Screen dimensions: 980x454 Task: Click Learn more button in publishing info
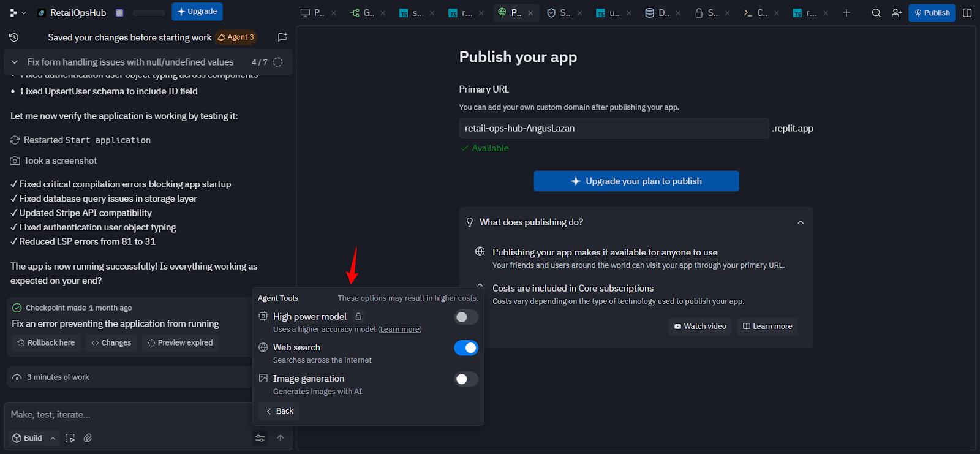(767, 327)
